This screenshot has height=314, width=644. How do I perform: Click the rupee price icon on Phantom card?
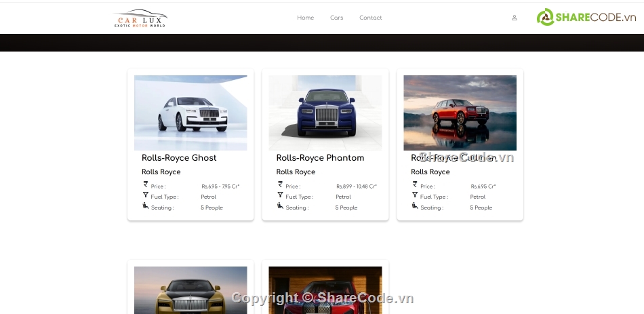[281, 184]
